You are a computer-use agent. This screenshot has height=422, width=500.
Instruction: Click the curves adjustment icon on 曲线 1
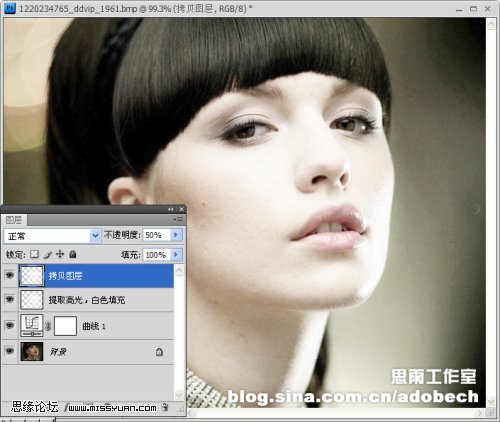coord(32,326)
